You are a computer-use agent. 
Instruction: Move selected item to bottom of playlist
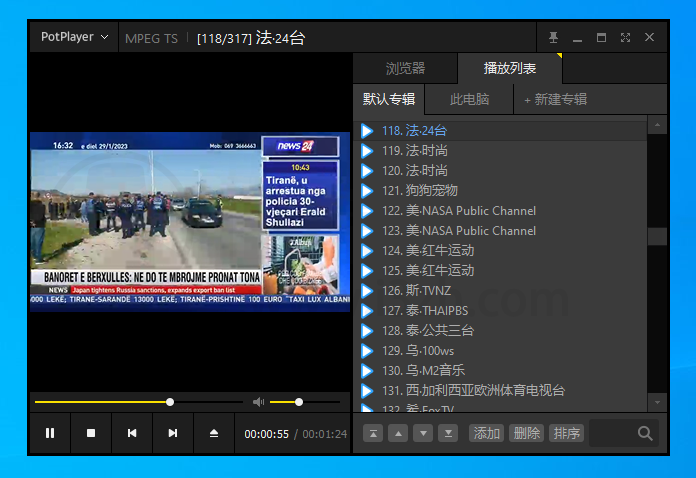pyautogui.click(x=448, y=433)
